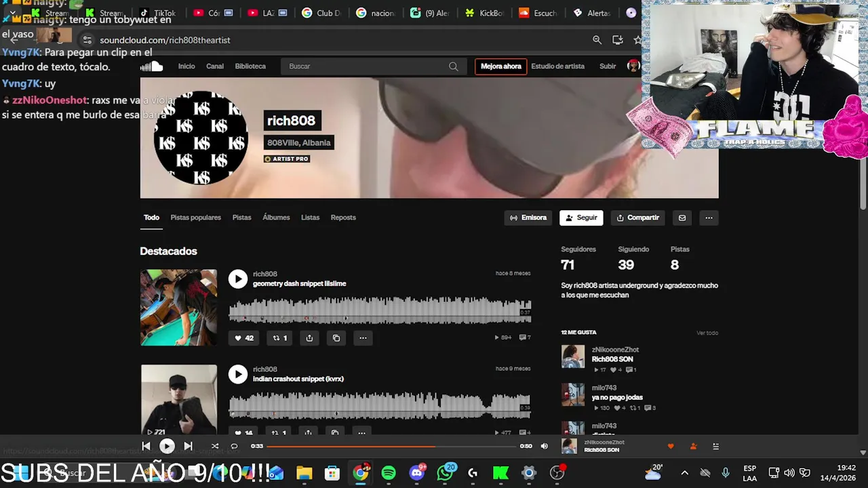Open liked track Rich808 SON by zNikoooneZhot
The height and width of the screenshot is (488, 868).
pos(612,359)
